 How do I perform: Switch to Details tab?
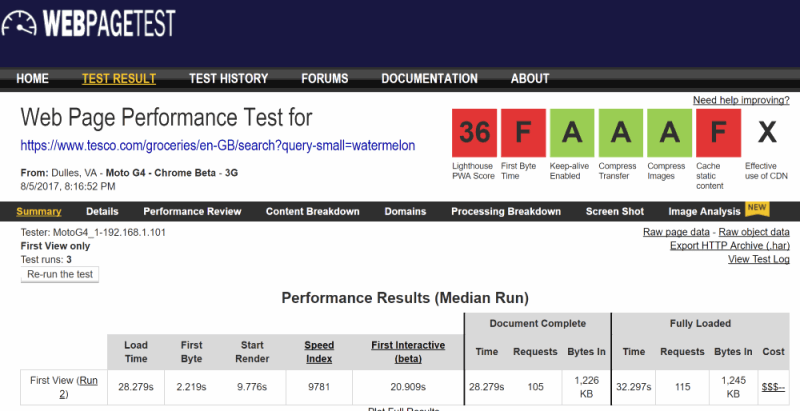click(102, 212)
